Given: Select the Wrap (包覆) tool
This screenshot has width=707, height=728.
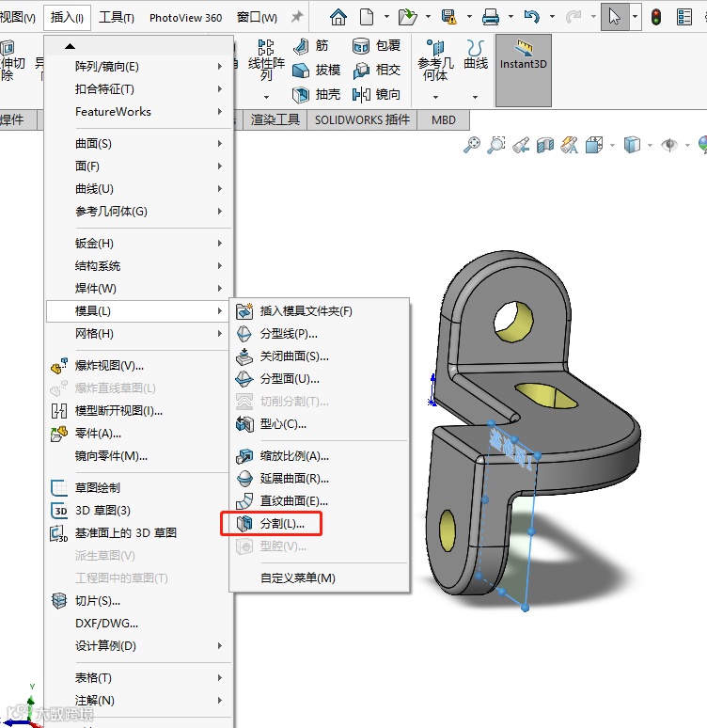Looking at the screenshot, I should point(376,45).
